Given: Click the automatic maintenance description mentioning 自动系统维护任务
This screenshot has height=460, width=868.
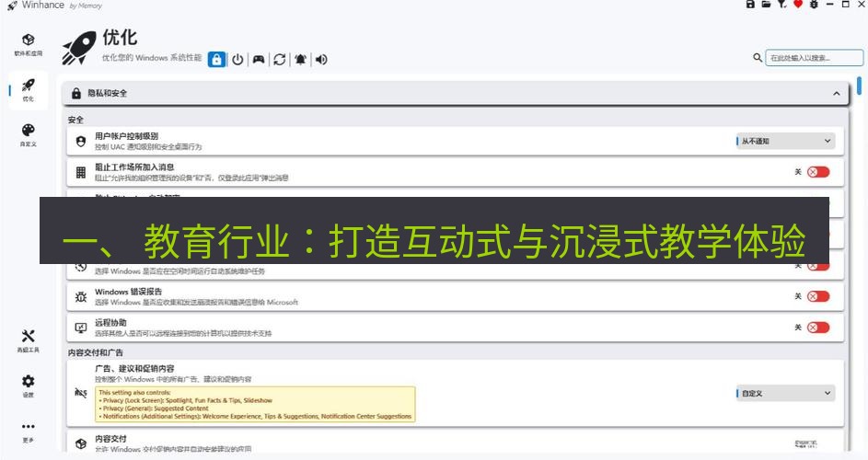Looking at the screenshot, I should [x=179, y=271].
